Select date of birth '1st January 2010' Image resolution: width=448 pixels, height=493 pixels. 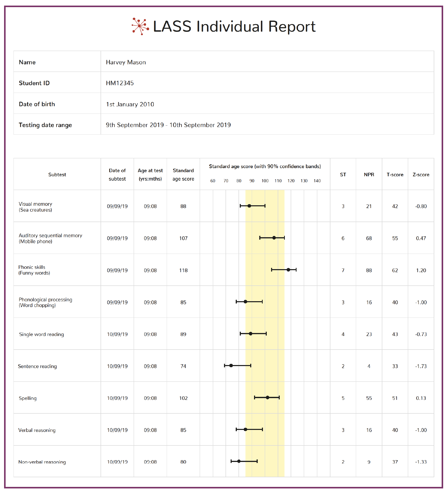tap(130, 104)
